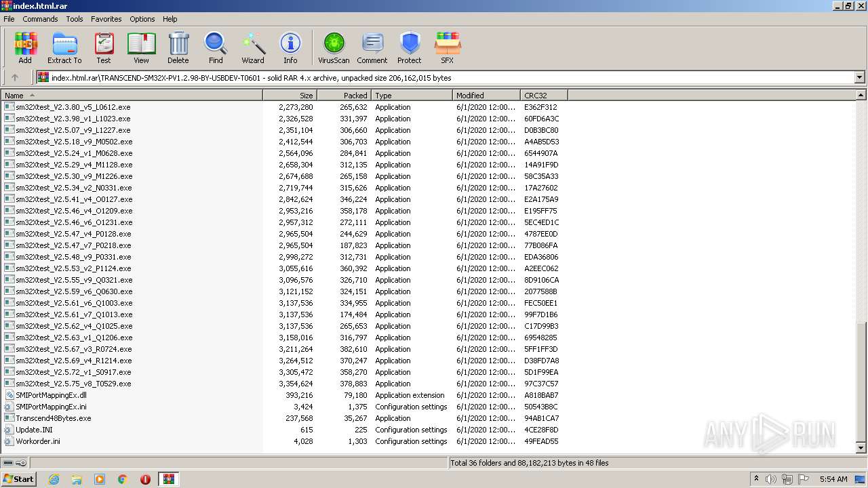
Task: Expand the address path dropdown
Action: (859, 77)
